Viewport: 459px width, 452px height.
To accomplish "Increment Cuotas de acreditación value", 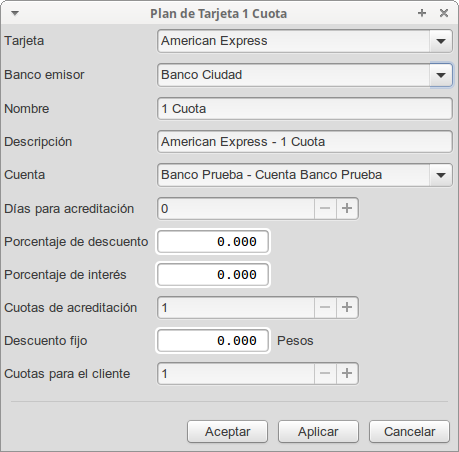I will [347, 307].
